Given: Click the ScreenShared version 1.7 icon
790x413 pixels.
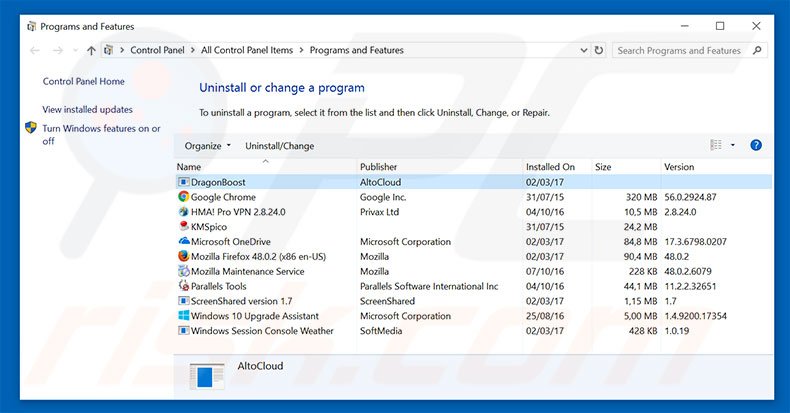Looking at the screenshot, I should tap(183, 301).
